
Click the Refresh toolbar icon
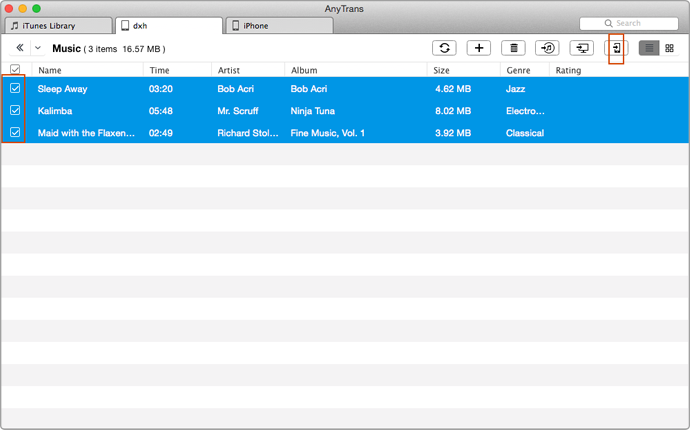pyautogui.click(x=444, y=48)
